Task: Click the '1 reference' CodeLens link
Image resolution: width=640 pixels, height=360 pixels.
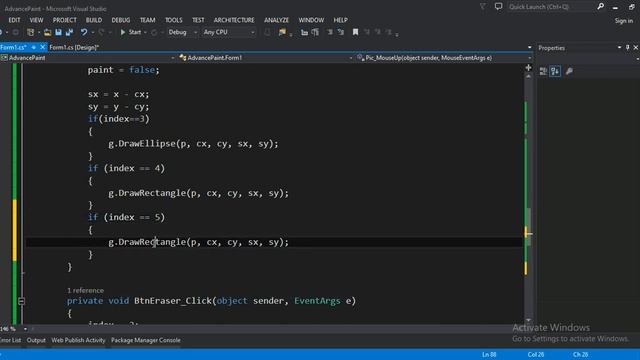Action: point(85,290)
